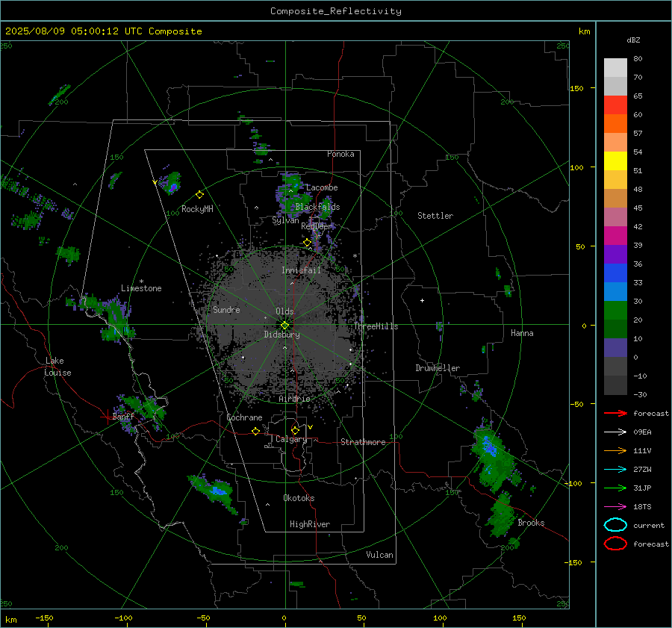The image size is (672, 628).
Task: Click the Blackfalds town label
Action: click(317, 207)
